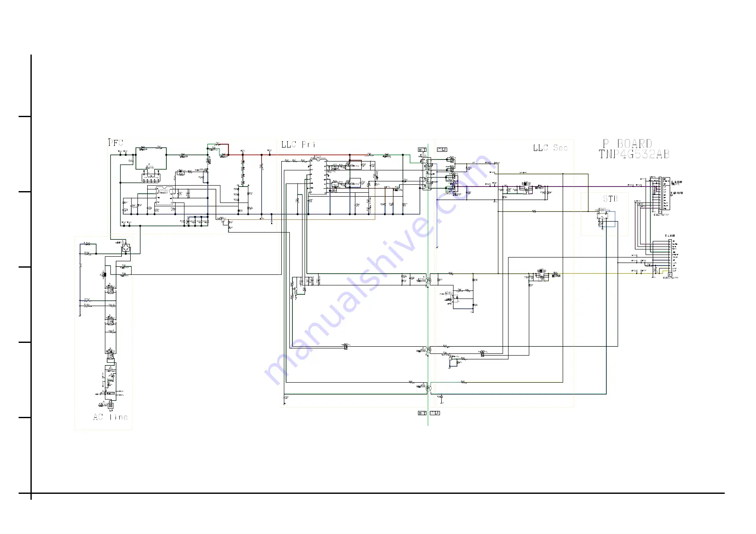Click the HOT label above the transformer

(422, 150)
